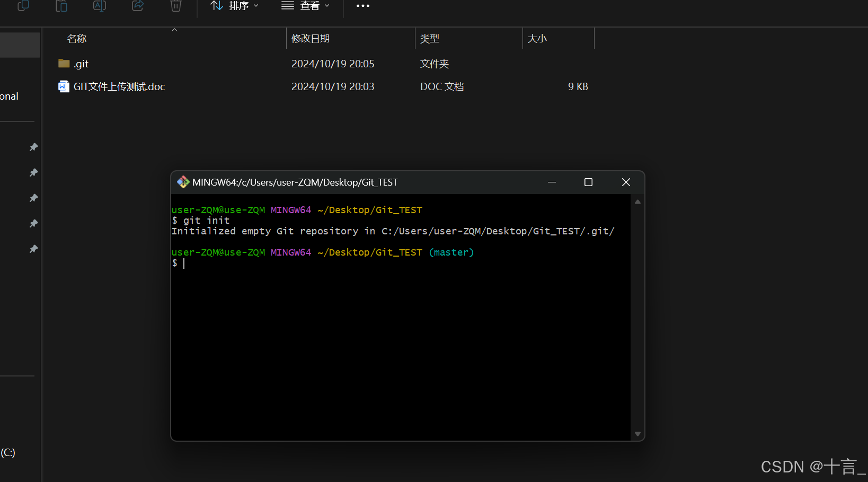
Task: Minimize the MINGW64 terminal window
Action: pyautogui.click(x=552, y=182)
